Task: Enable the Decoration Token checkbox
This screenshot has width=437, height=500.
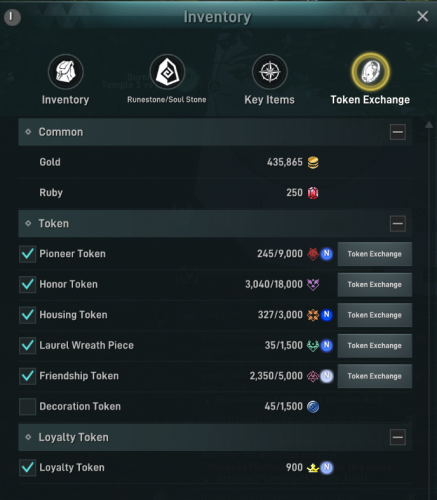Action: pyautogui.click(x=27, y=407)
